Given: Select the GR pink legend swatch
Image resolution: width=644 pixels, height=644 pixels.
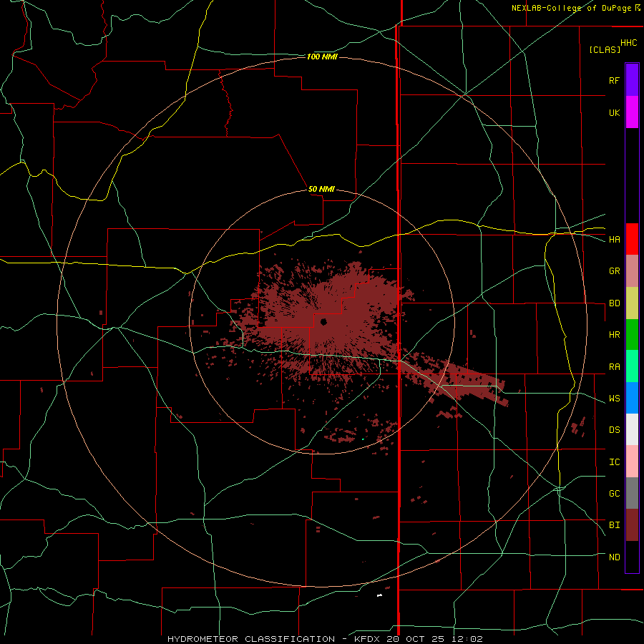Looking at the screenshot, I should [632, 271].
